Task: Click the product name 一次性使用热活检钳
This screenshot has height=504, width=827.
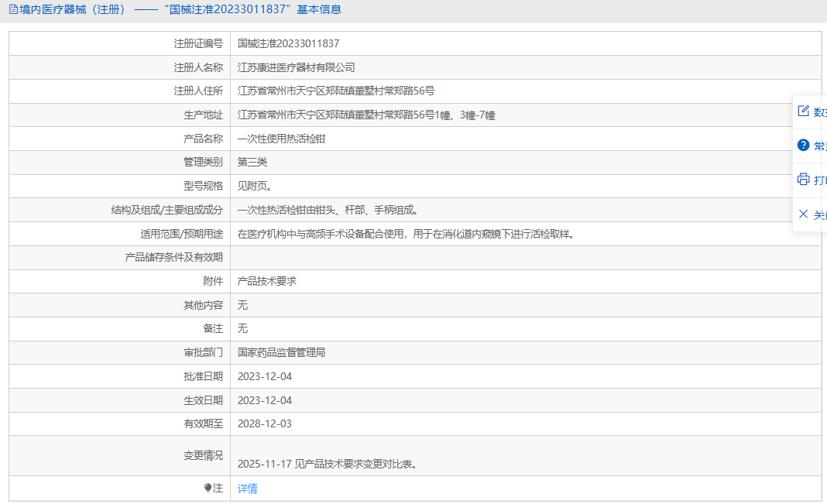Action: click(x=282, y=139)
